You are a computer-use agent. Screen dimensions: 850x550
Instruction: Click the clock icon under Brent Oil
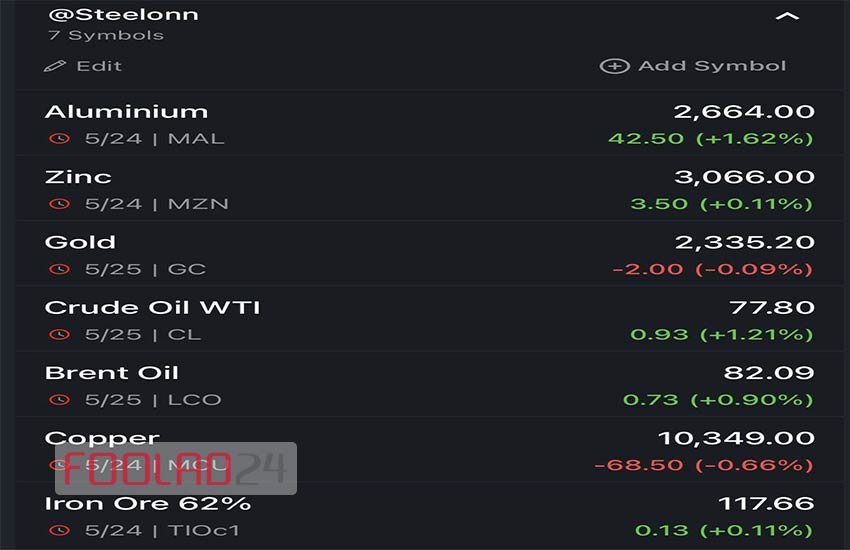(x=60, y=400)
